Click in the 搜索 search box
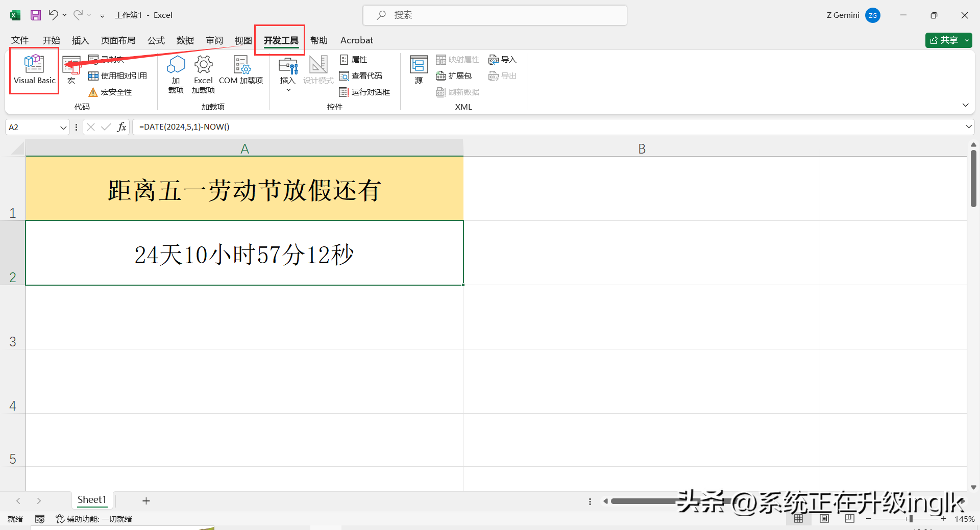Viewport: 980px width, 530px height. pos(495,15)
